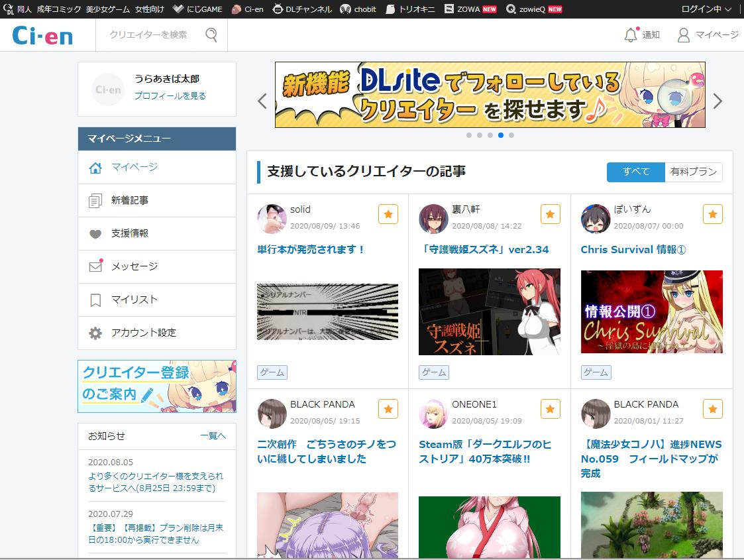Click the Chris Survival article thumbnail
The image size is (744, 560).
point(651,311)
